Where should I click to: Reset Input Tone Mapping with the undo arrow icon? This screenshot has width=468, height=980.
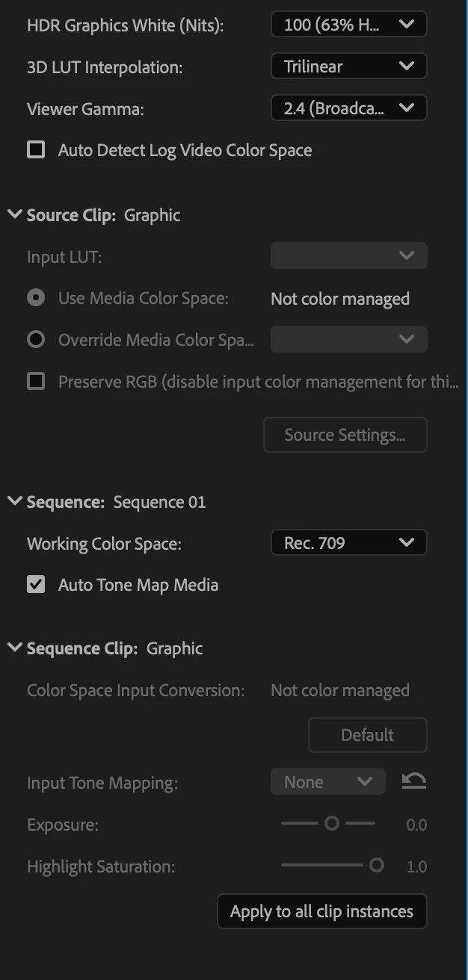413,781
